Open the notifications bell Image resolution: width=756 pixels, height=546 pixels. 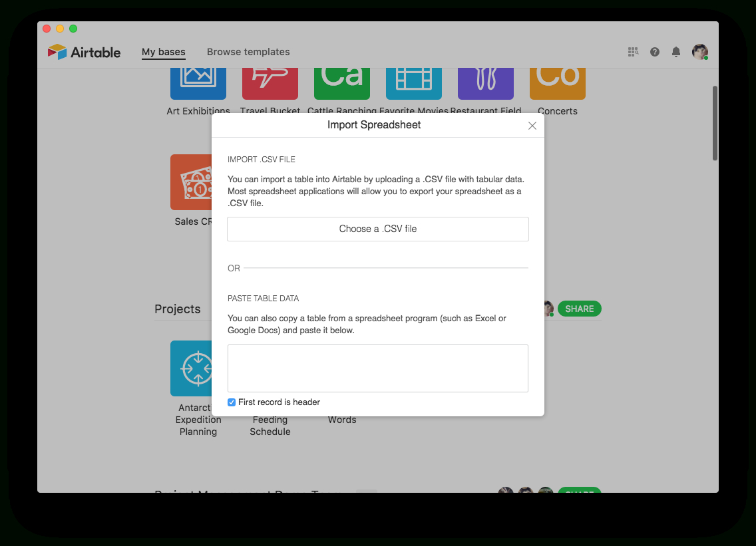click(x=676, y=52)
